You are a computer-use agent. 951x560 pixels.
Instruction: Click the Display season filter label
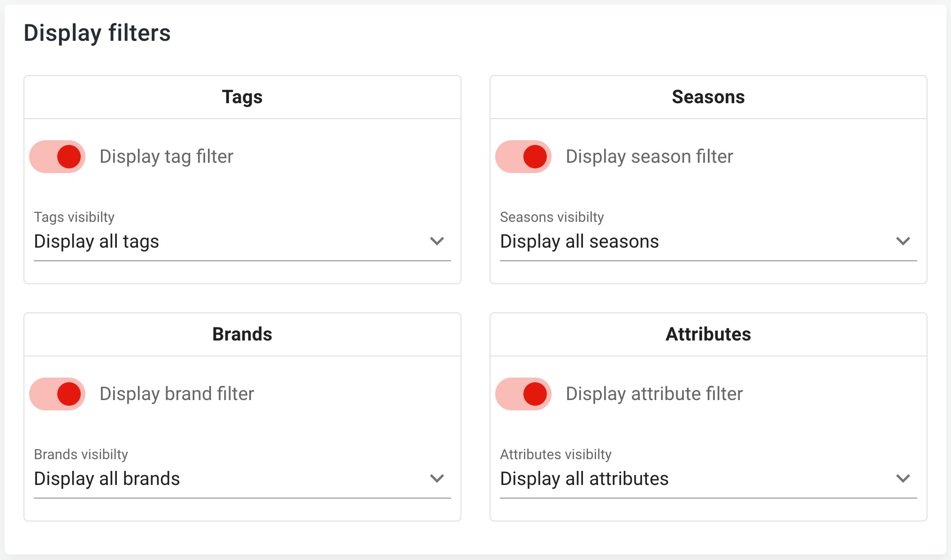point(649,157)
